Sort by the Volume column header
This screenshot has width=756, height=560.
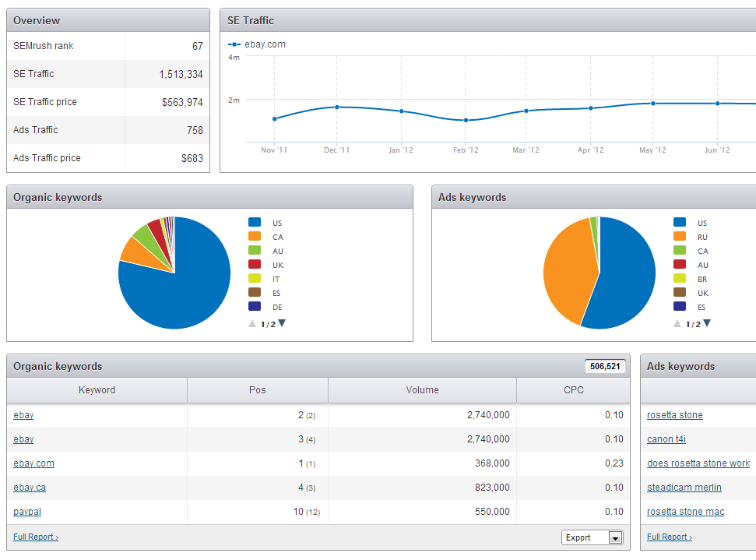coord(422,389)
